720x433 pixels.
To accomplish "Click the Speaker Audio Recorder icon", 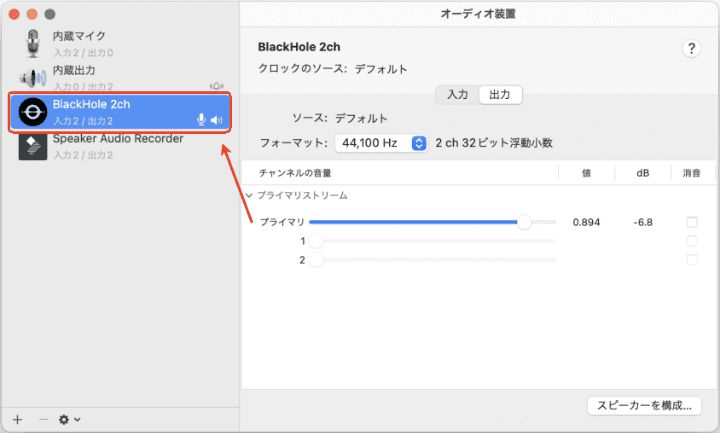I will 34,146.
